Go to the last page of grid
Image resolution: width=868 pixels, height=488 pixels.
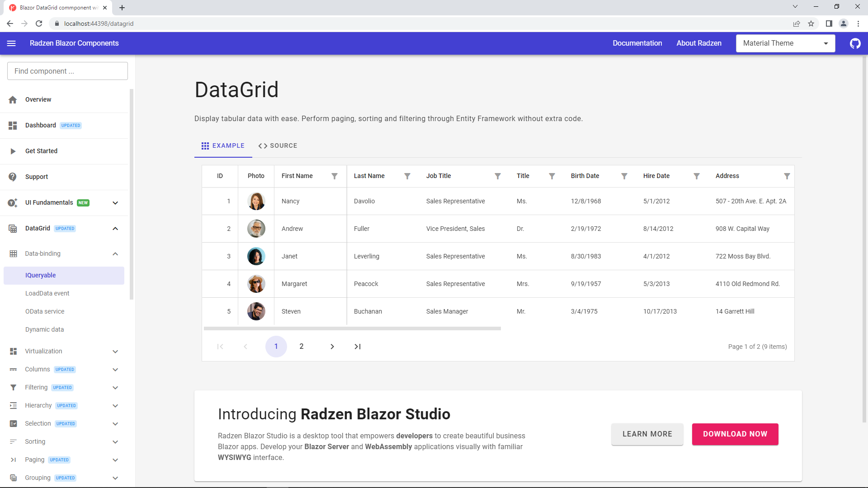point(357,347)
